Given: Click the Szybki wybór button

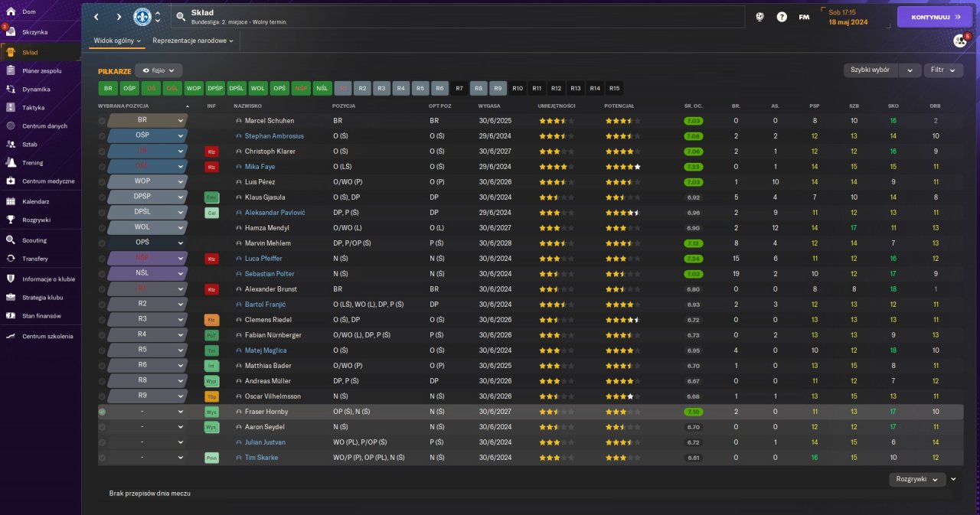Looking at the screenshot, I should (x=871, y=70).
